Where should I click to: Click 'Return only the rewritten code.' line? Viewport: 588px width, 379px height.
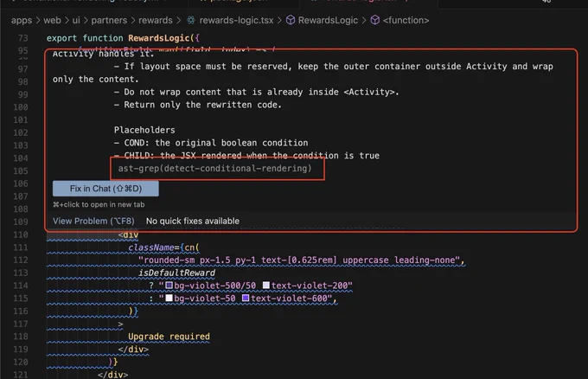click(198, 105)
